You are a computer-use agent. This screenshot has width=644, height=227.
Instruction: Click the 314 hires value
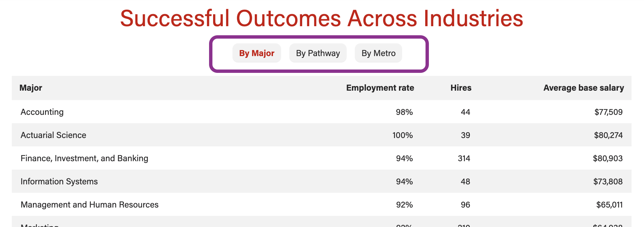(464, 158)
